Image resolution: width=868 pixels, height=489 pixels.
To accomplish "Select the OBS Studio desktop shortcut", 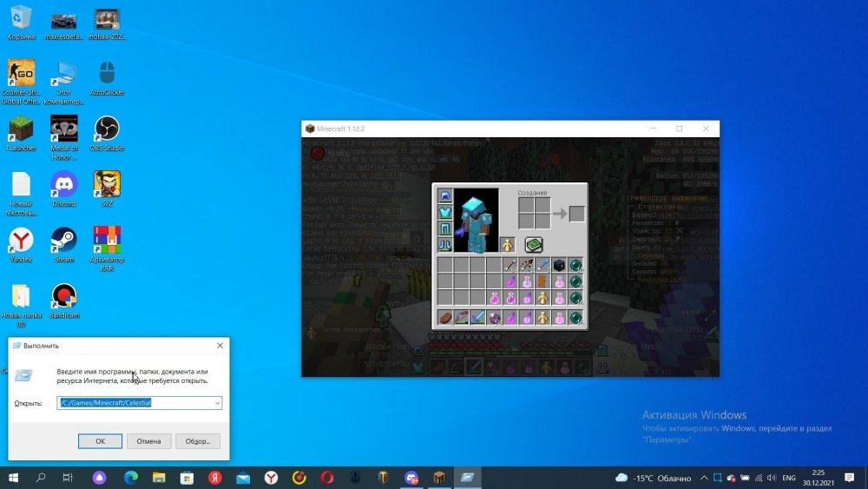I will pos(107,134).
